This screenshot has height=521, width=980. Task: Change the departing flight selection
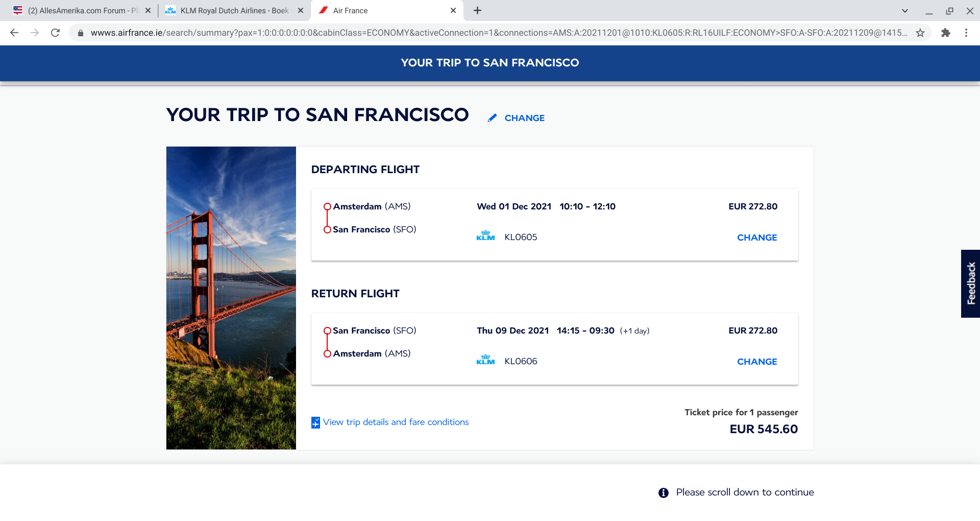(756, 238)
